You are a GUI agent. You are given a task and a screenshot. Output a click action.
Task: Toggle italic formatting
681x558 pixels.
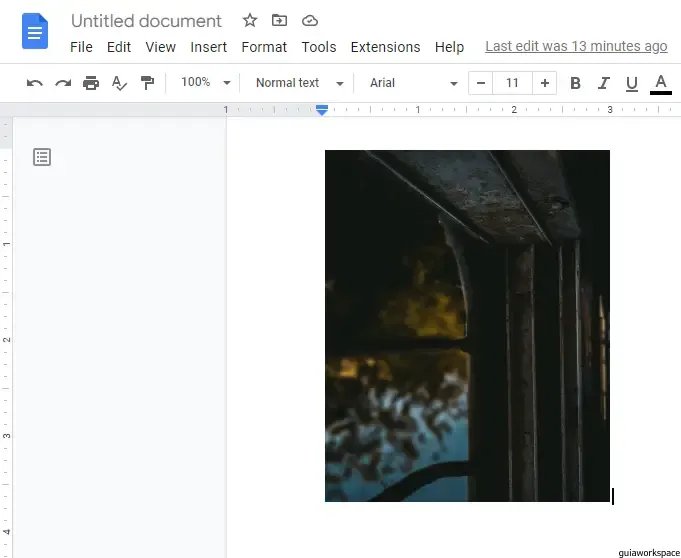point(604,83)
